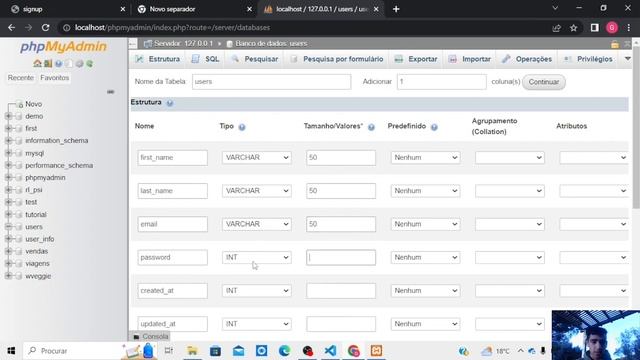The height and width of the screenshot is (360, 640).
Task: Click the browser back arrow
Action: tap(11, 28)
